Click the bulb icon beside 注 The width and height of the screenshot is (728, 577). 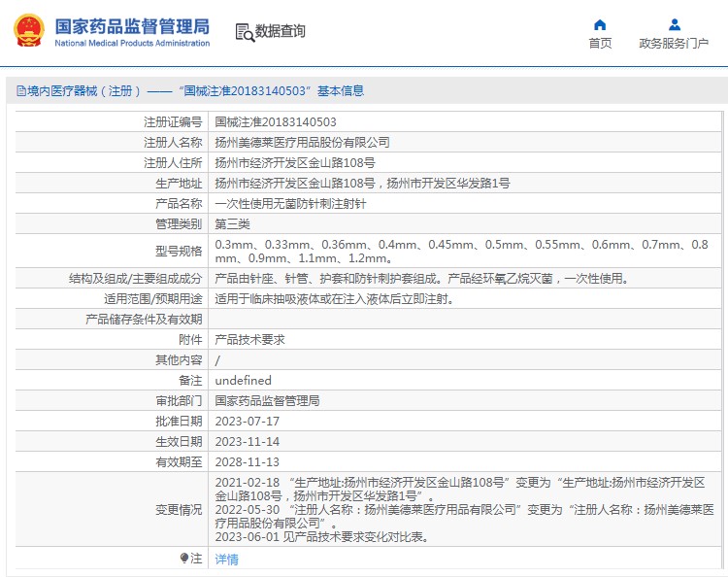pyautogui.click(x=184, y=558)
